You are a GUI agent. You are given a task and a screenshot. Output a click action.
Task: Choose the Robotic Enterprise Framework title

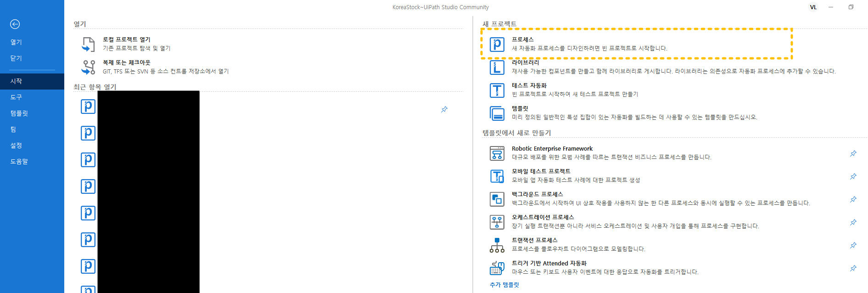[x=552, y=149]
